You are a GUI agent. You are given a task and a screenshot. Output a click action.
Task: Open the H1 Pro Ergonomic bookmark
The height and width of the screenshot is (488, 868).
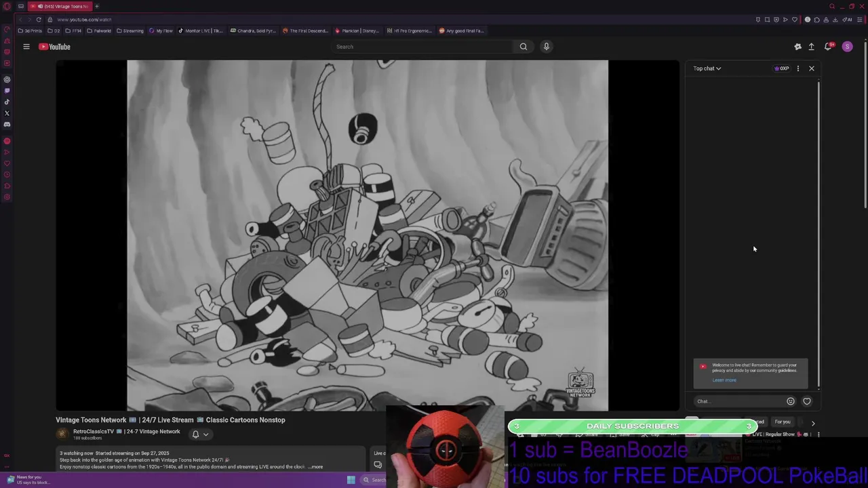[410, 30]
